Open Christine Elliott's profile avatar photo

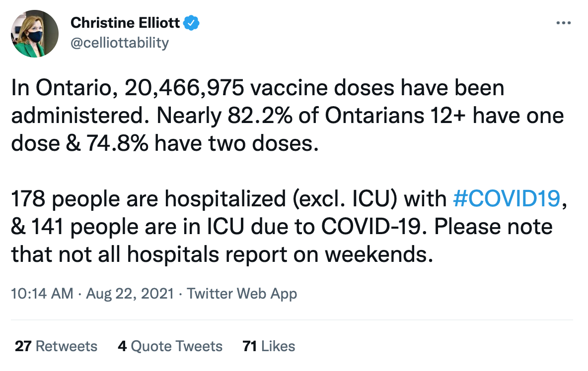(x=34, y=34)
